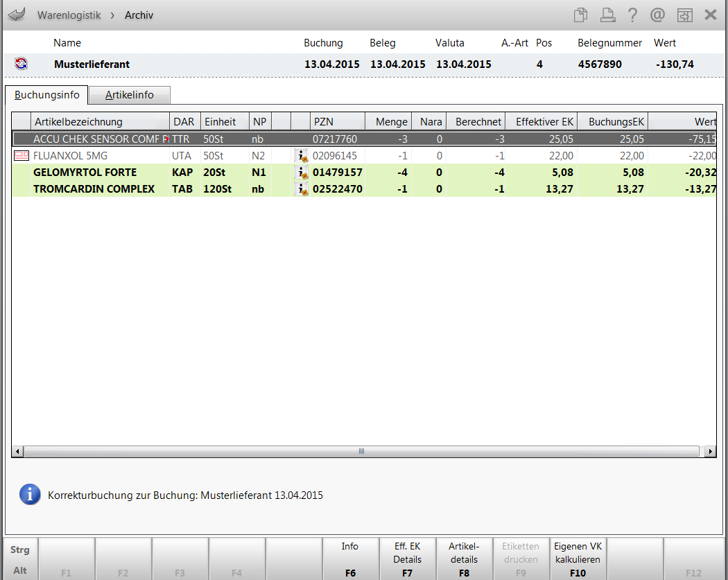Click the blue info icon beside Korrekturbuchung
The image size is (728, 580).
click(x=30, y=495)
